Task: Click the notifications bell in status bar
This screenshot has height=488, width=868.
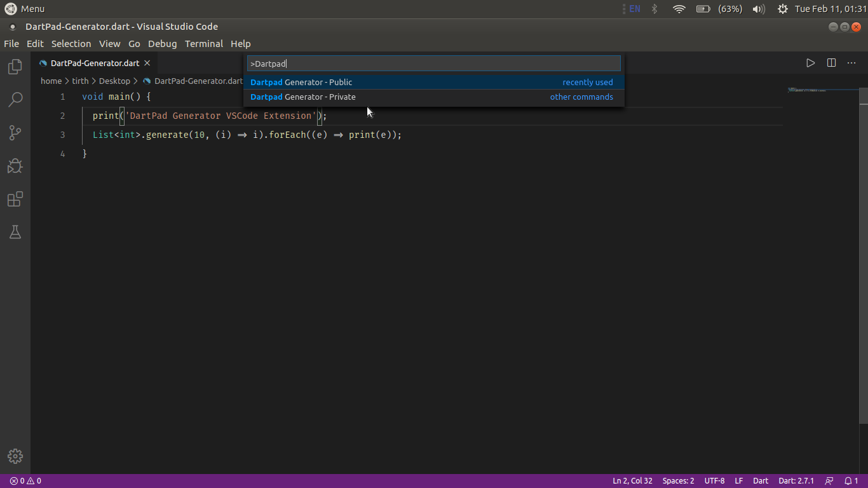Action: click(x=851, y=481)
